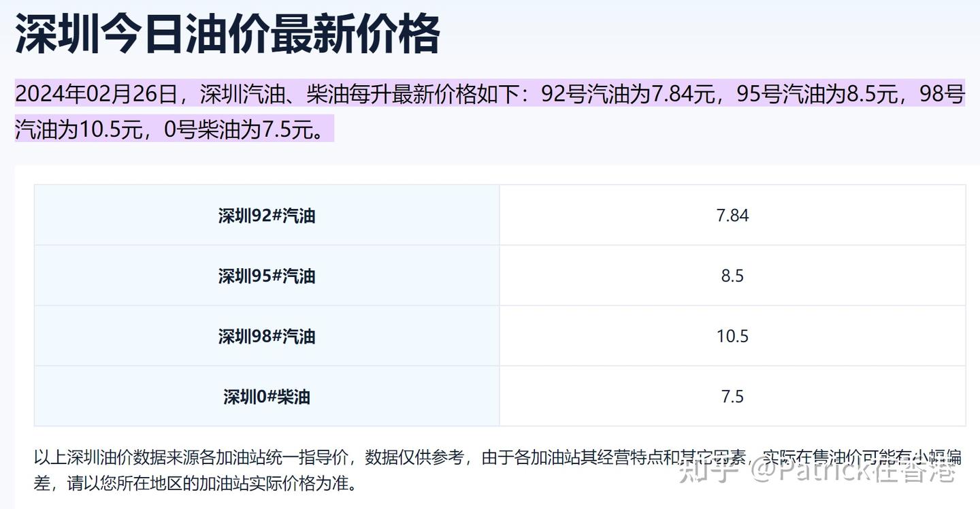Click the 8.5 price value
980x509 pixels.
coord(732,276)
